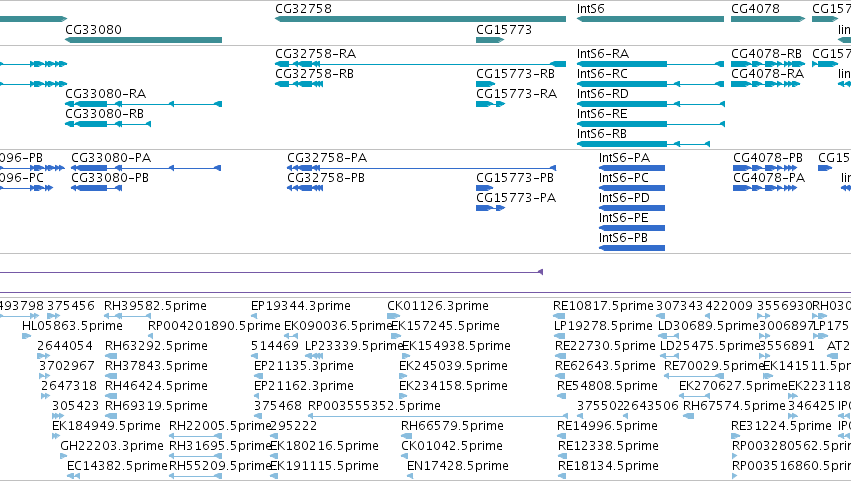Click protein CG33080-PA label

(111, 158)
